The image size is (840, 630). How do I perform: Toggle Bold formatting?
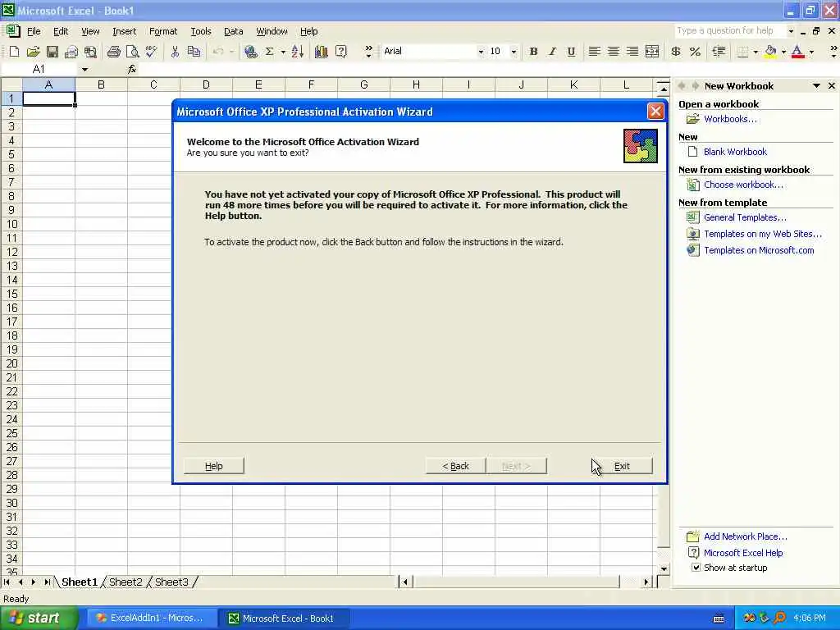[533, 52]
